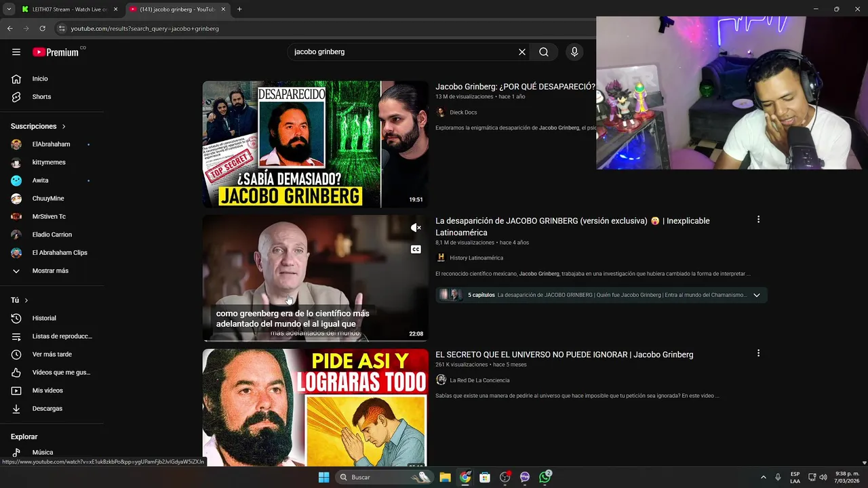The image size is (868, 488).
Task: Click the taskbar Buscar search box
Action: tap(385, 477)
